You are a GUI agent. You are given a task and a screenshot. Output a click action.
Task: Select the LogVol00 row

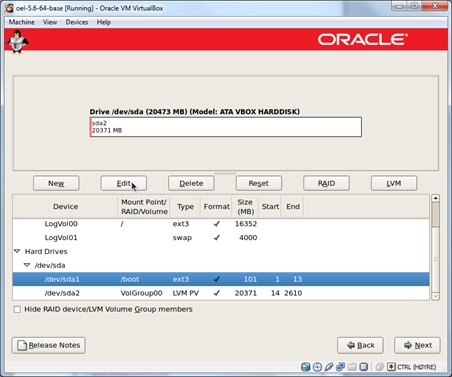(221, 224)
